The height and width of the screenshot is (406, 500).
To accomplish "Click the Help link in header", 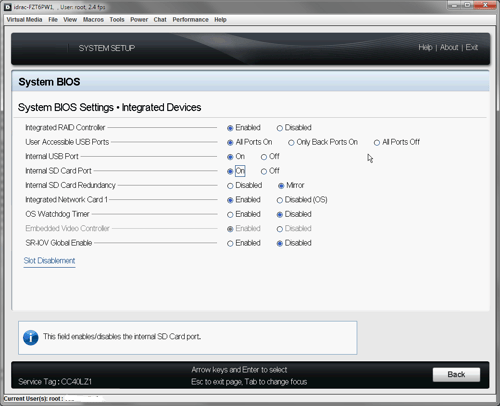I will point(425,47).
